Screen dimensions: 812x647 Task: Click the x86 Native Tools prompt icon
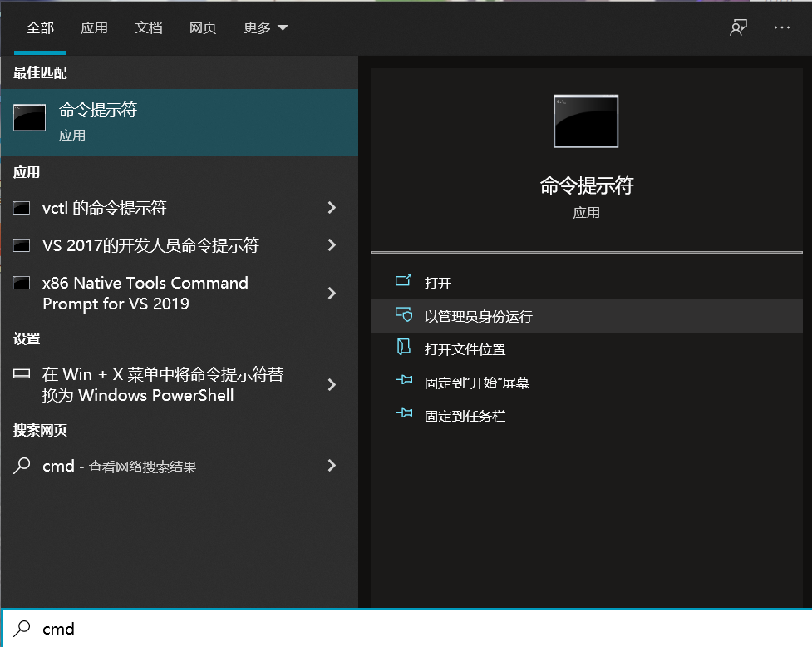(x=22, y=283)
